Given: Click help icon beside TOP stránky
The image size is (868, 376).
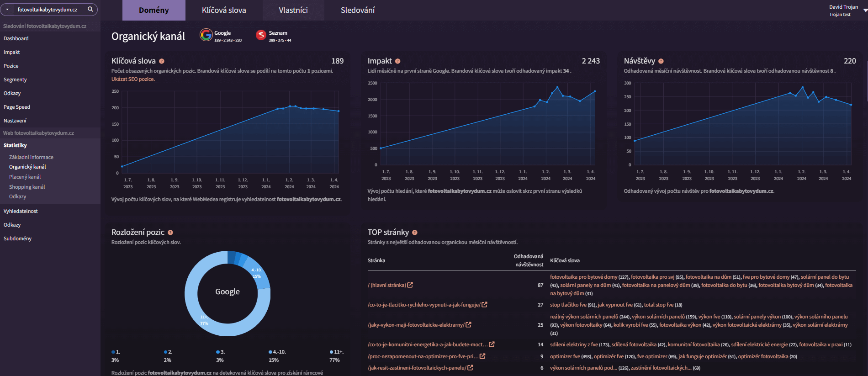Looking at the screenshot, I should [x=415, y=233].
